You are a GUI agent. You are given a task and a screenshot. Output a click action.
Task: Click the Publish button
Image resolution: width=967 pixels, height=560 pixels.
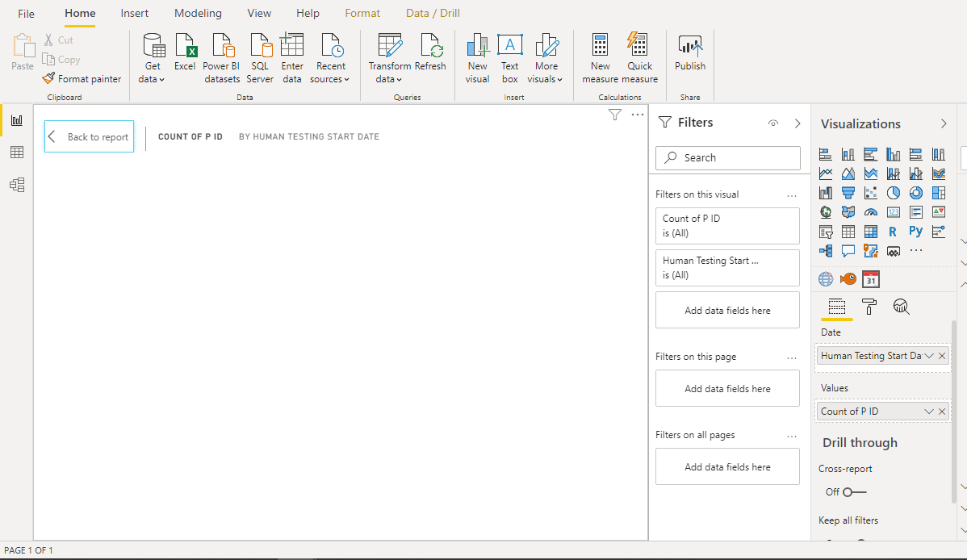tap(690, 52)
